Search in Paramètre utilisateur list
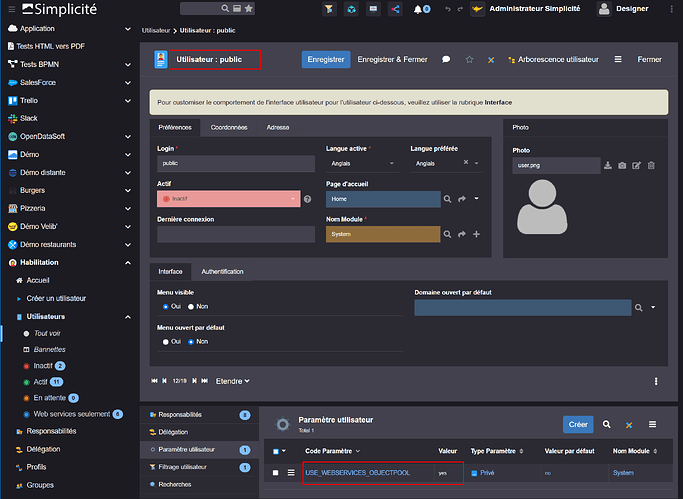683x499 pixels. [x=606, y=424]
